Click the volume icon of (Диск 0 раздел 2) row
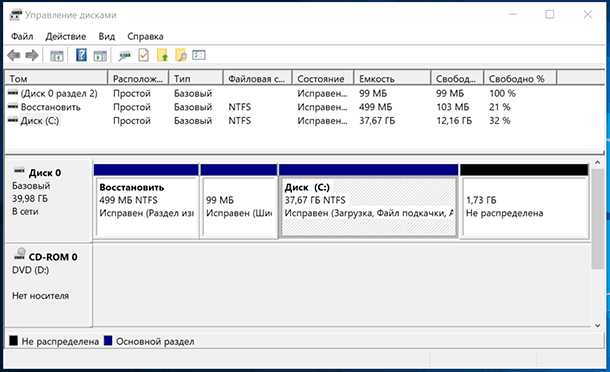The height and width of the screenshot is (372, 610). point(13,93)
